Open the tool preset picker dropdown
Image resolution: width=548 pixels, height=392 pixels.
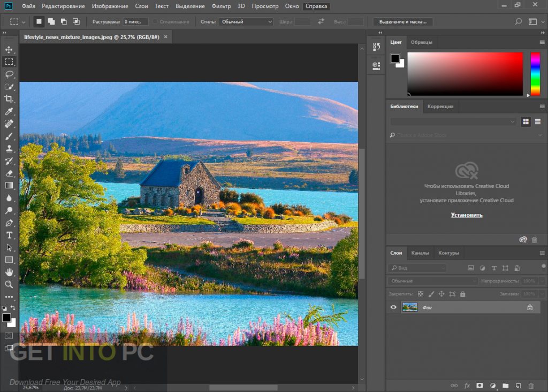pyautogui.click(x=17, y=22)
